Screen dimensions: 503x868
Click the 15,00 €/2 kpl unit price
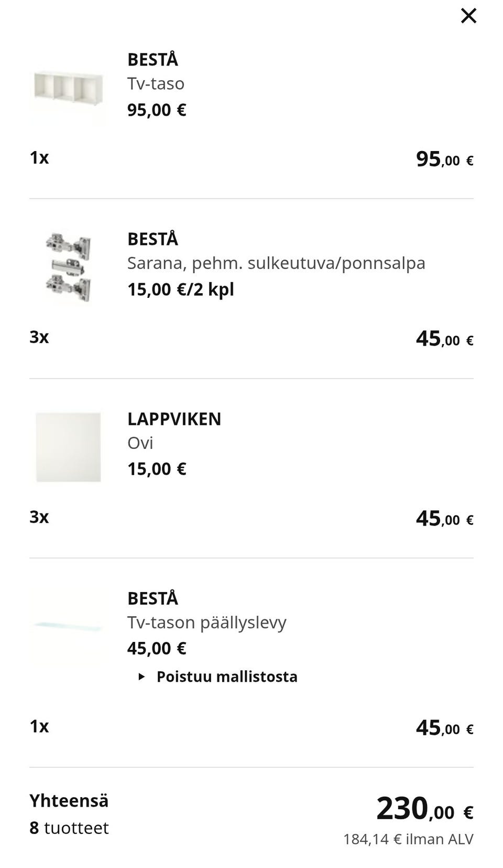click(x=180, y=290)
